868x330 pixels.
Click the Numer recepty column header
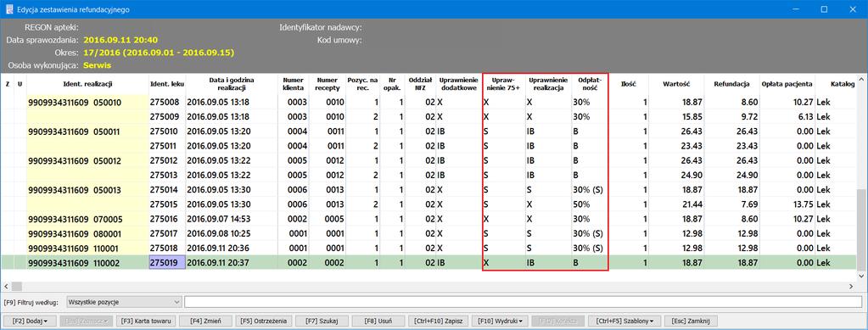click(x=328, y=84)
